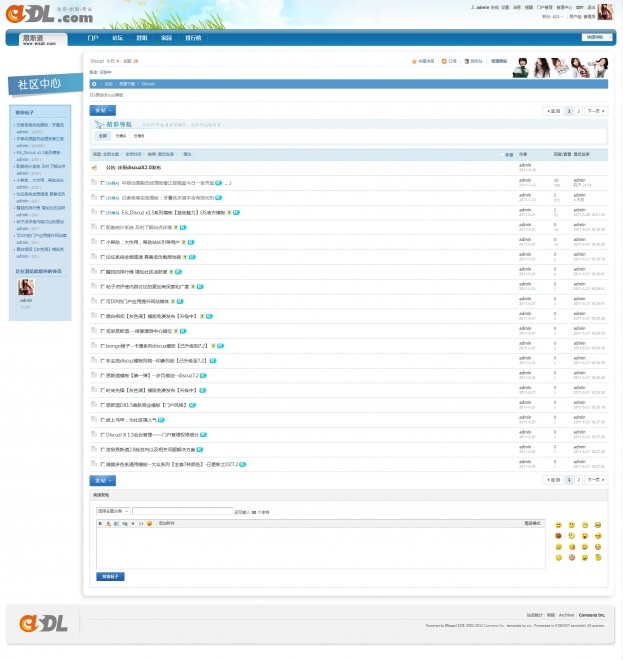This screenshot has width=623, height=660.
Task: Open the 门户 nav menu item
Action: coord(93,38)
